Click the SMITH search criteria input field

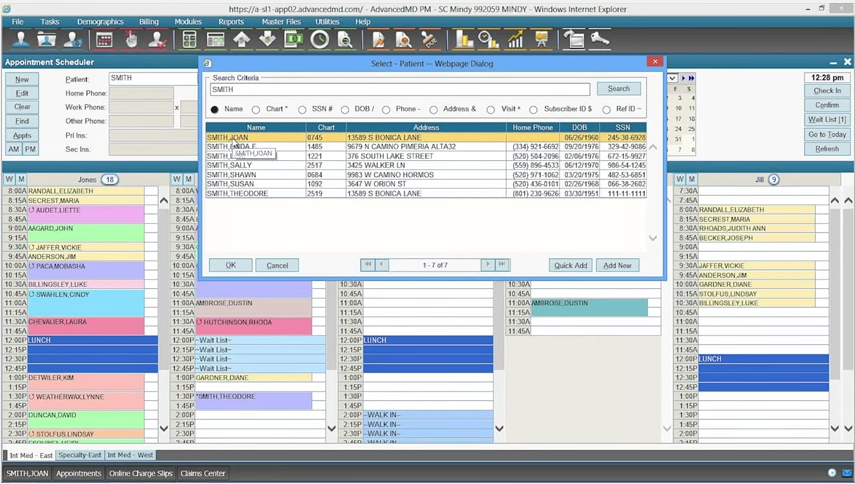tap(400, 89)
